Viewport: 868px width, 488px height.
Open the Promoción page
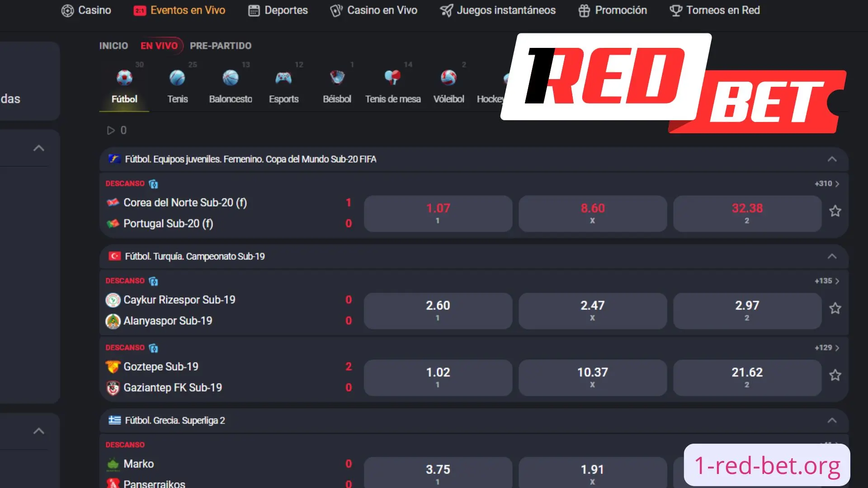click(x=613, y=10)
